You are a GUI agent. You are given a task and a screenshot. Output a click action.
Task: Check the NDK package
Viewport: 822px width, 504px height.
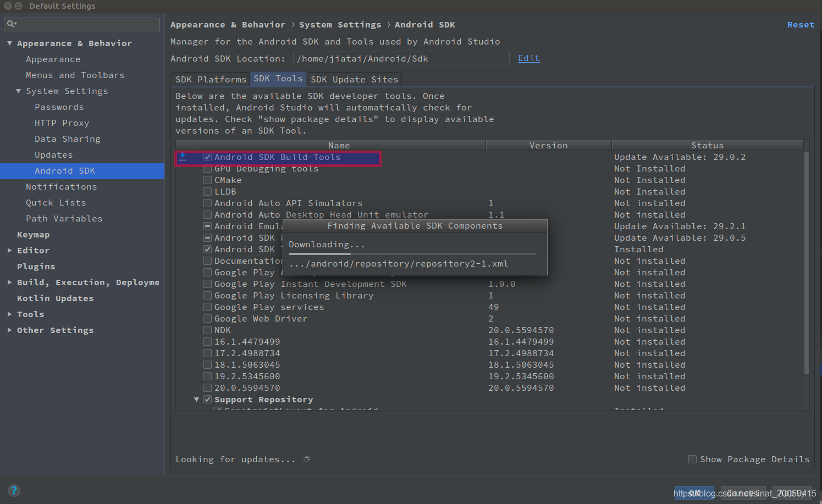pos(207,330)
